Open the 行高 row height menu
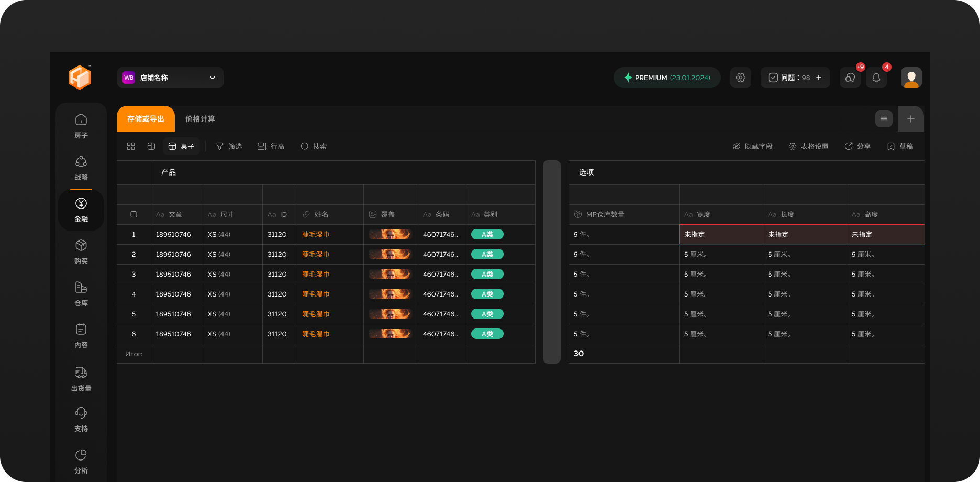The height and width of the screenshot is (482, 980). [x=271, y=146]
